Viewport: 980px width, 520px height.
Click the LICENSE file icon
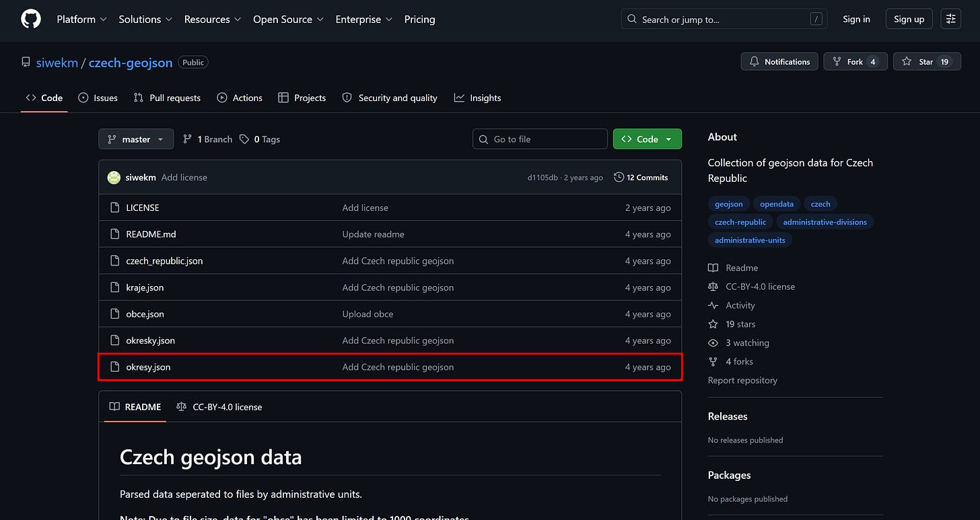point(114,207)
